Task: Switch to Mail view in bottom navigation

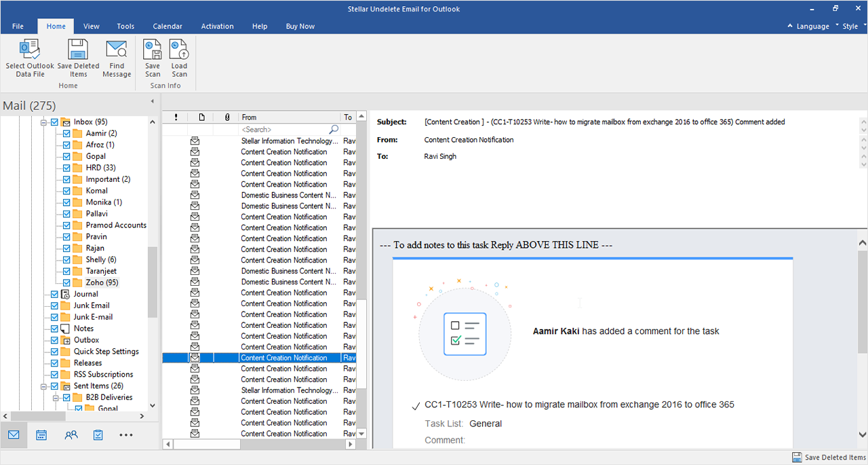Action: click(x=14, y=435)
